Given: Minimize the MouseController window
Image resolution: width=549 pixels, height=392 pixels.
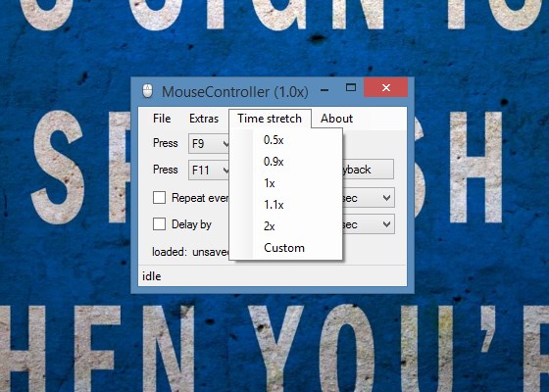Looking at the screenshot, I should click(324, 89).
